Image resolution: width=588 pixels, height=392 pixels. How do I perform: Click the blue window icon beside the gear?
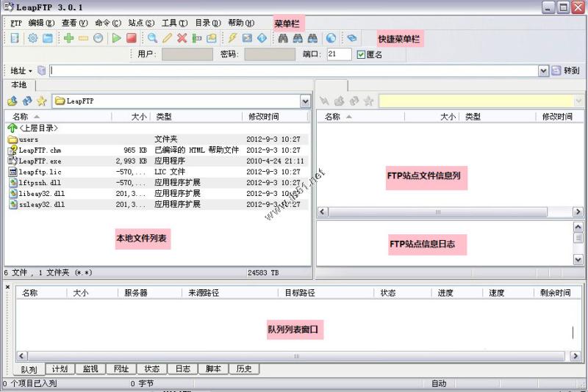tap(48, 38)
